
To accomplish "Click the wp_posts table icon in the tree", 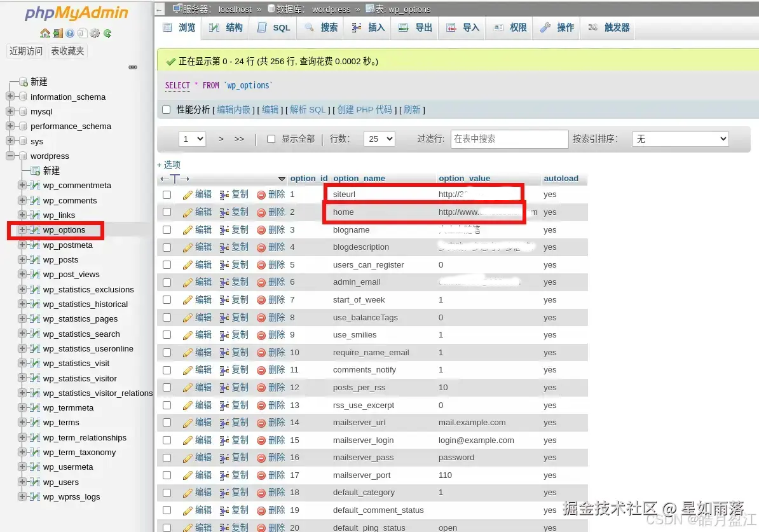I will [35, 259].
